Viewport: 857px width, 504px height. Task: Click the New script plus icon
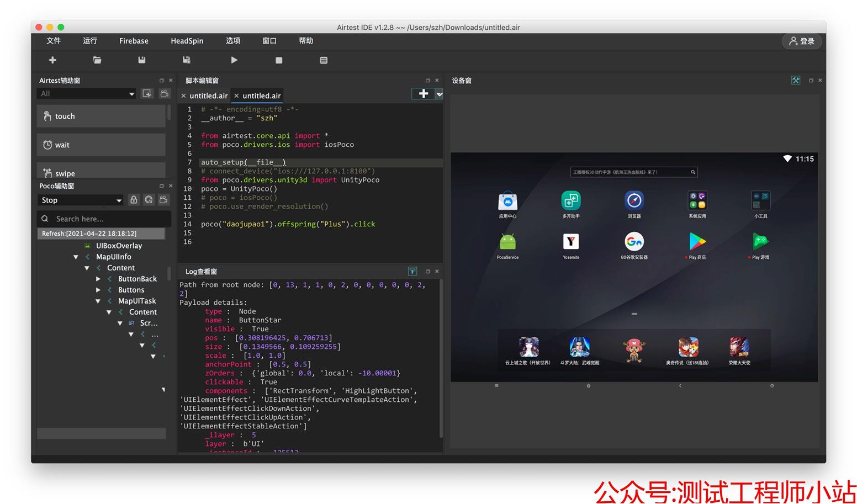tap(52, 60)
